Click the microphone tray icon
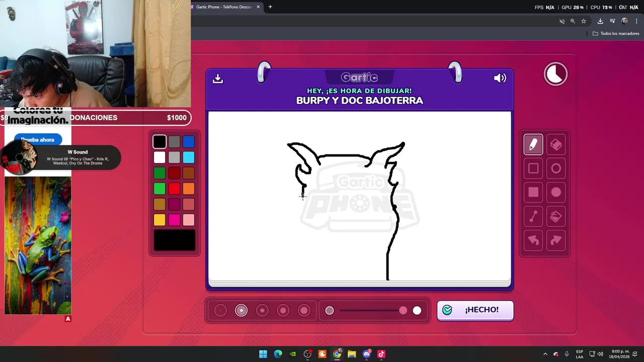The width and height of the screenshot is (644, 362). pyautogui.click(x=567, y=354)
